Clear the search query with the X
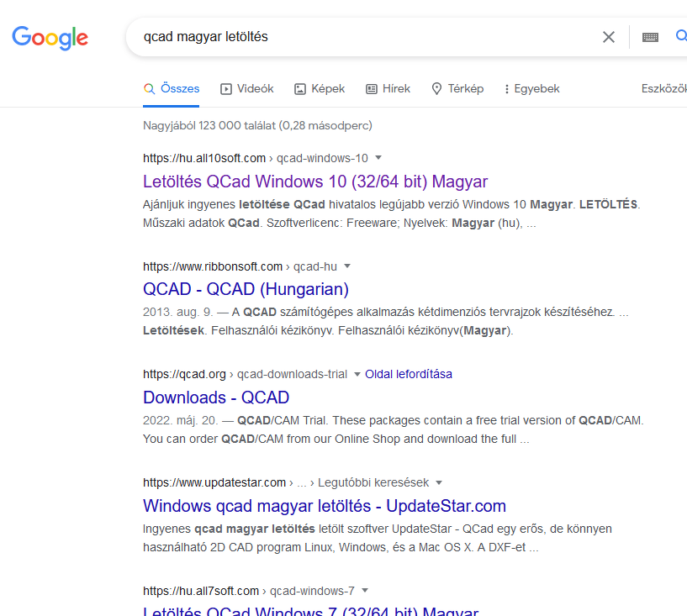The height and width of the screenshot is (616, 687). tap(609, 37)
